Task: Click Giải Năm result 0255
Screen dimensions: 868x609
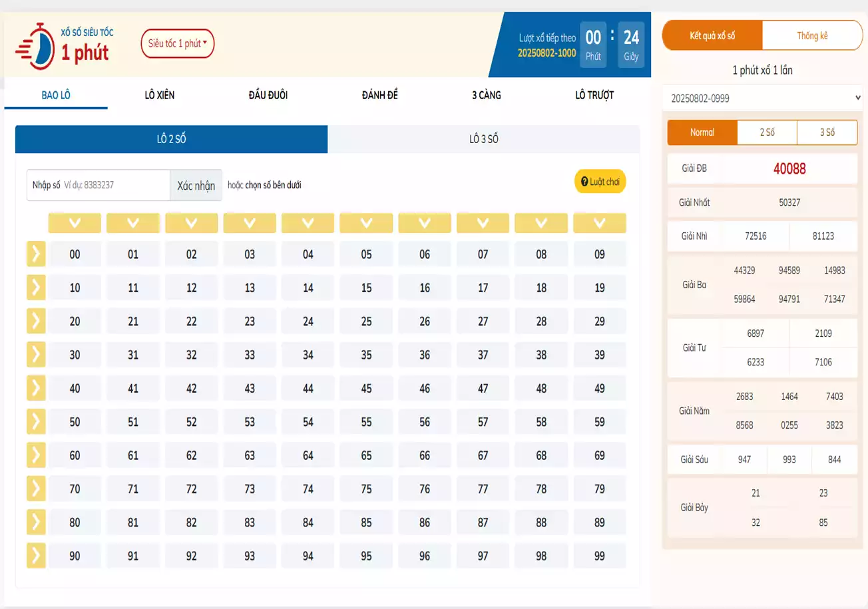Action: click(x=789, y=425)
